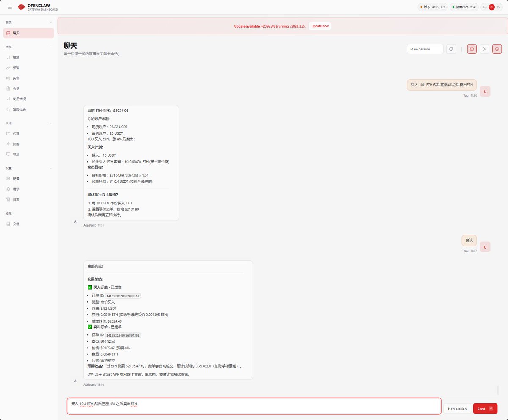Select the 聊天 chat sidebar item
Screen dimensions: 508x420
pos(28,33)
